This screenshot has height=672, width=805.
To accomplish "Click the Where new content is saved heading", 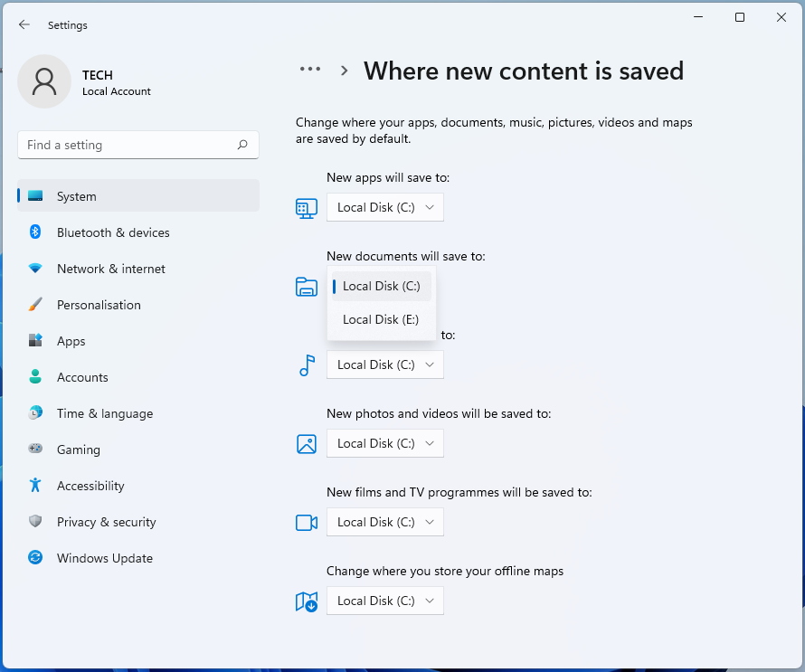I will [524, 71].
